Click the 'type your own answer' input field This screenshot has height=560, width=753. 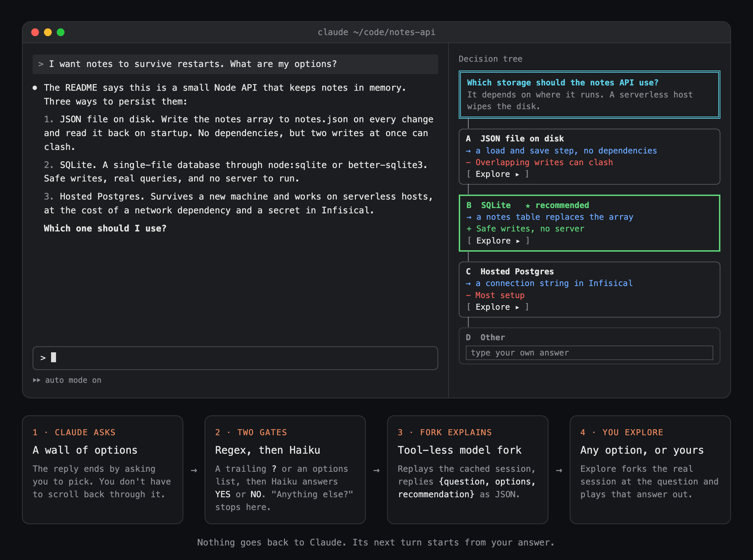tap(589, 353)
